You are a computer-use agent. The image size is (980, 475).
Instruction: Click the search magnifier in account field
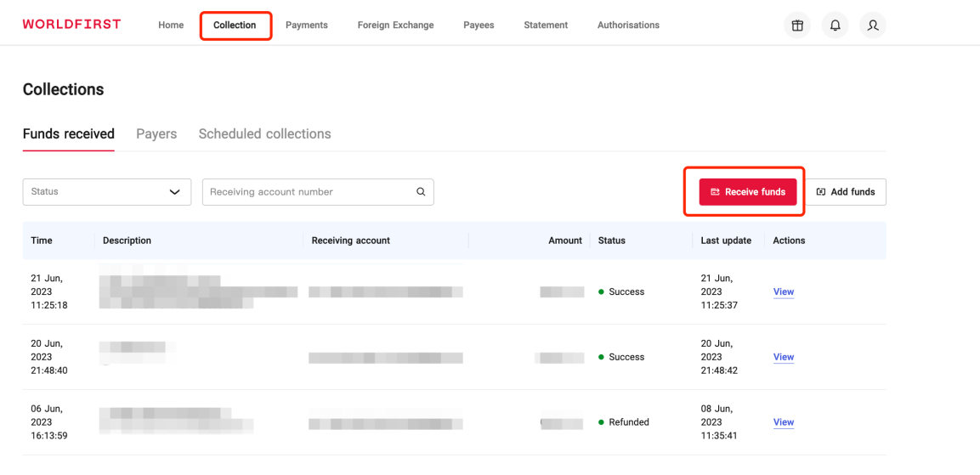pos(420,192)
